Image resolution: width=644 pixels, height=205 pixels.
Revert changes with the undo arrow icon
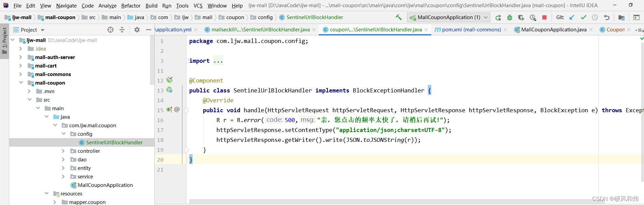point(606,17)
